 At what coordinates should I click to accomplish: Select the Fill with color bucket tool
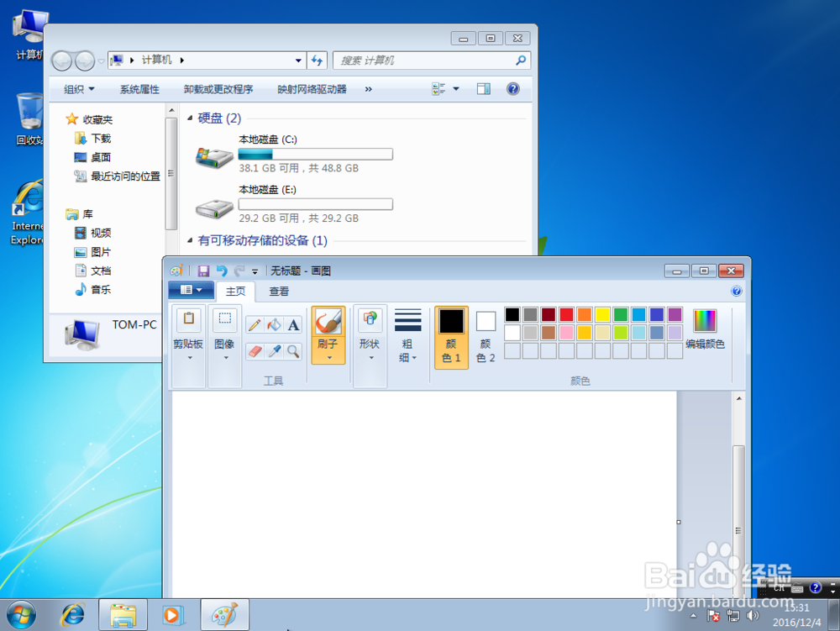(x=275, y=324)
